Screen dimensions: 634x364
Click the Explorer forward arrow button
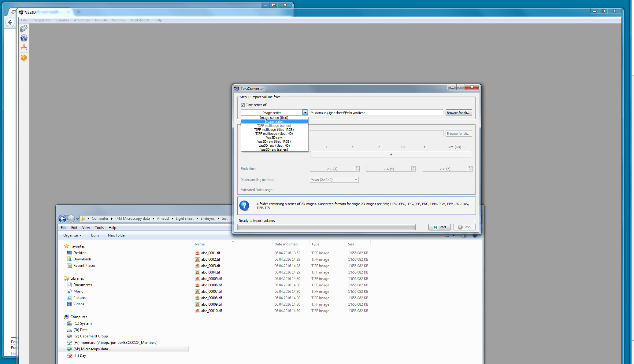tap(71, 219)
